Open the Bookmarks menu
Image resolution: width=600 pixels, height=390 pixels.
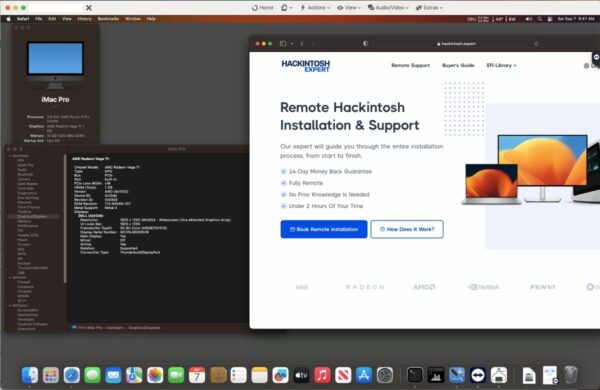108,19
